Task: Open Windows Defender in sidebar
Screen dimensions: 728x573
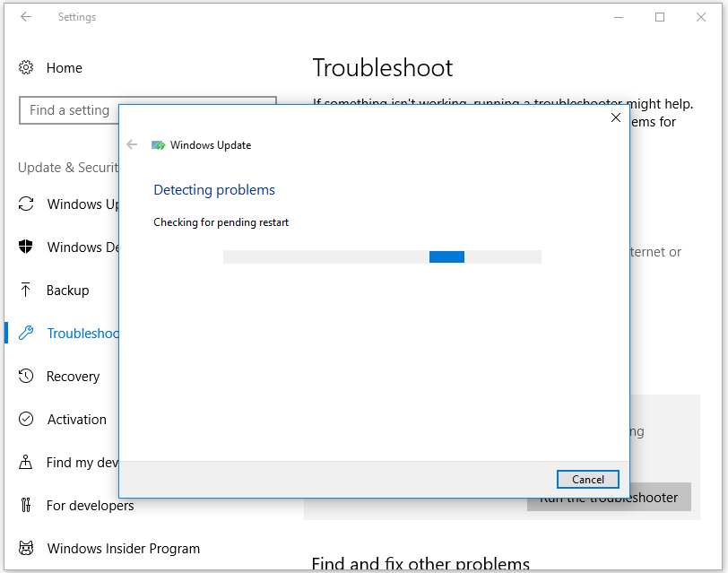Action: pos(82,247)
